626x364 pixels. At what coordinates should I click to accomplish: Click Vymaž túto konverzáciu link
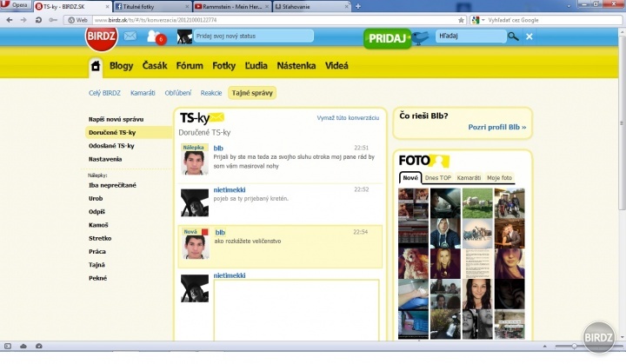point(348,118)
